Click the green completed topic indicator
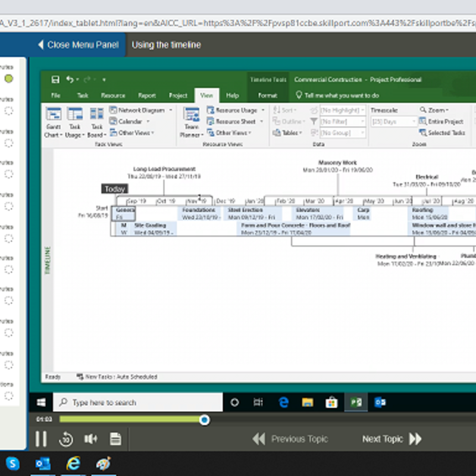Image resolution: width=476 pixels, height=476 pixels. (x=9, y=79)
